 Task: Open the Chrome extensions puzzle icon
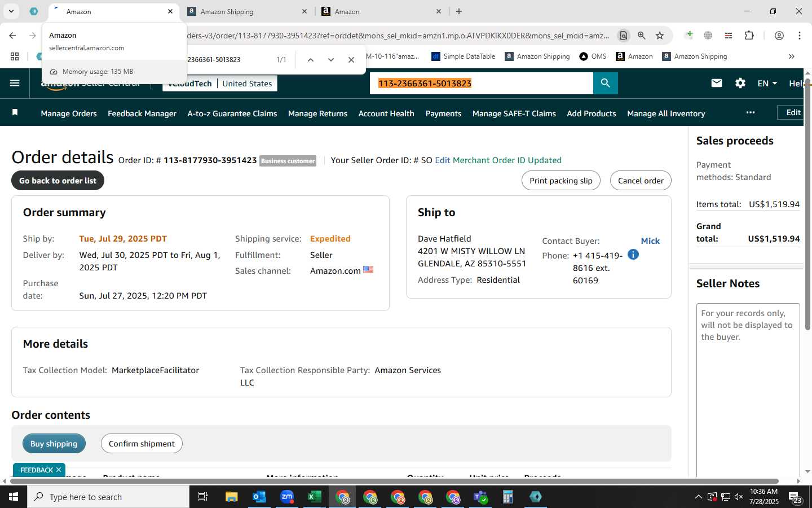pyautogui.click(x=749, y=36)
